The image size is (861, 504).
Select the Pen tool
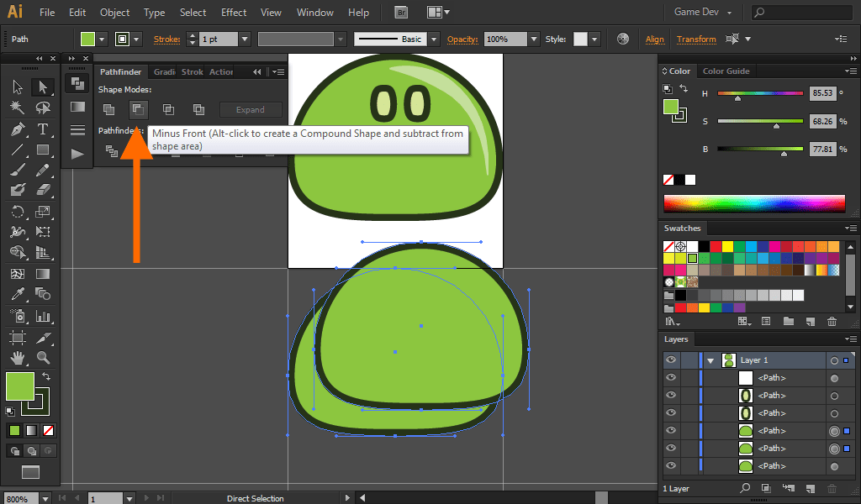(x=18, y=129)
